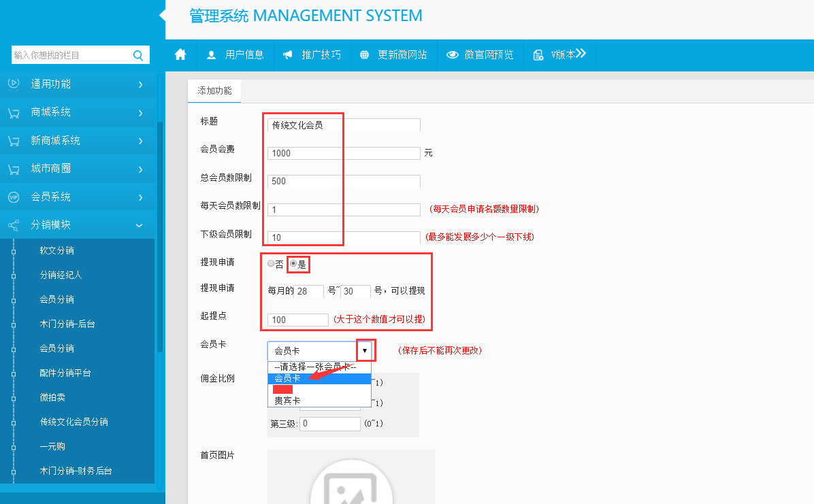Click the double-arrow icon after V版本

(581, 54)
